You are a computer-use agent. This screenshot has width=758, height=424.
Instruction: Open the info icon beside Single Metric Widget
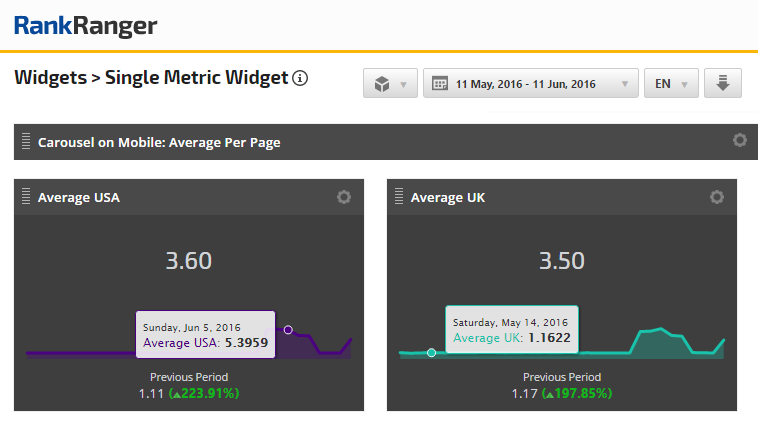tap(300, 77)
